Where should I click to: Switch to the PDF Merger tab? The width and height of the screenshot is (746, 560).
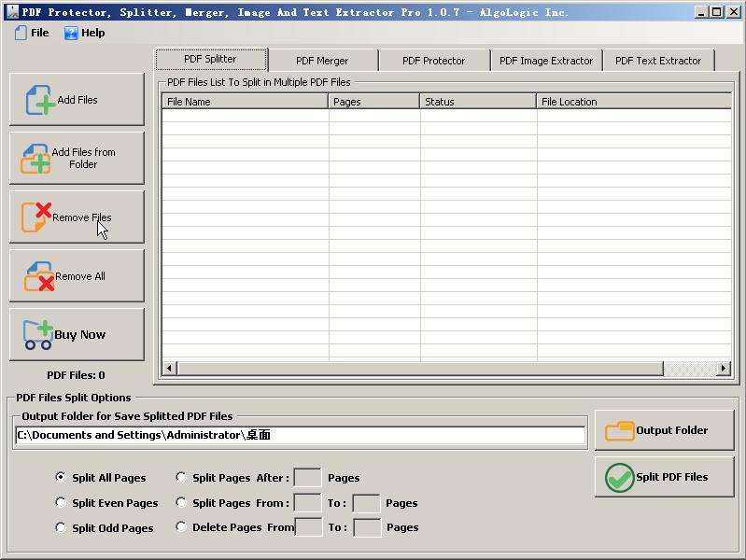(x=322, y=61)
